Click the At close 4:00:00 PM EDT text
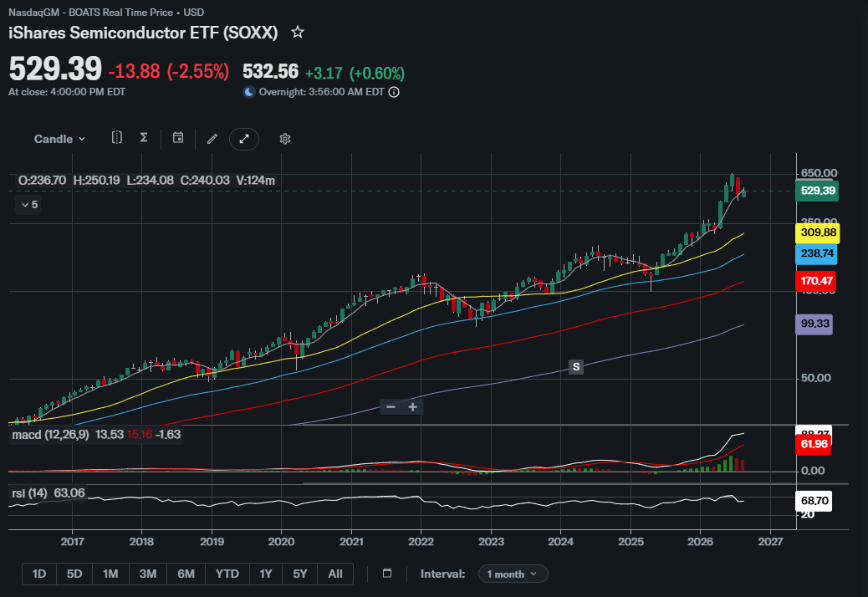Viewport: 868px width, 597px height. [67, 92]
